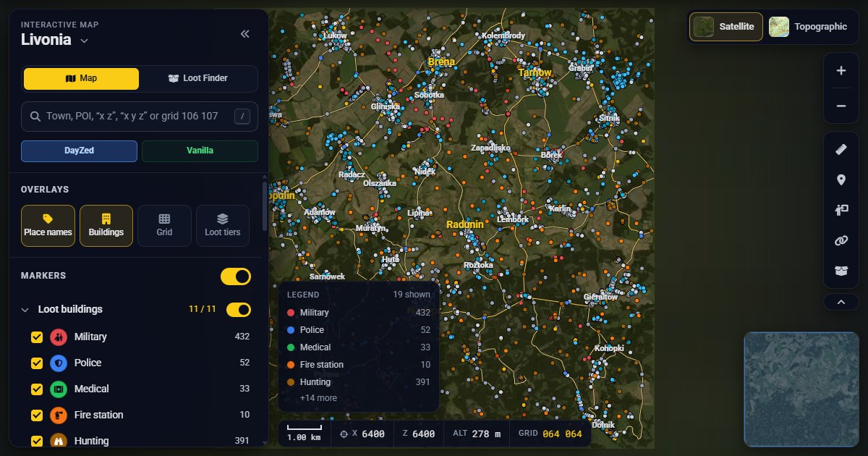Click the Gieraltow place label
The image size is (868, 456).
pyautogui.click(x=600, y=297)
